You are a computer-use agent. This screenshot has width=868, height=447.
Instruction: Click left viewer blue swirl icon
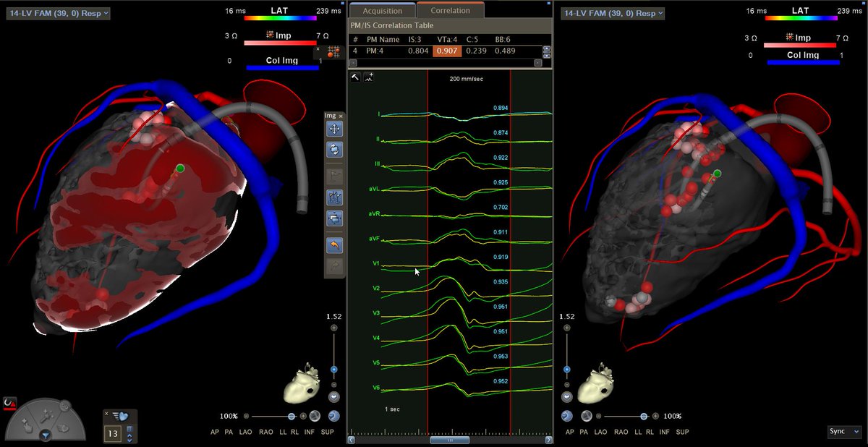334,416
